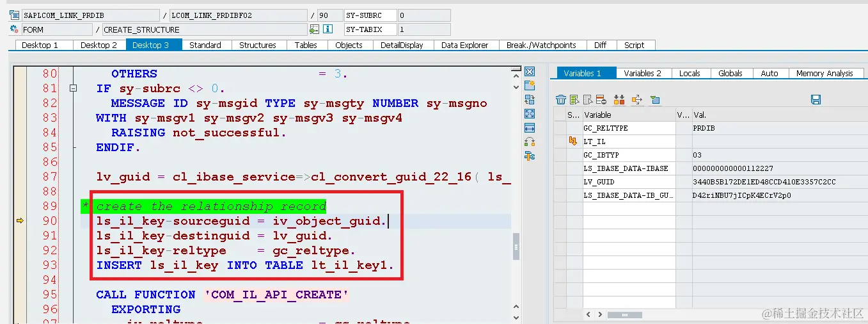Open the Break./Watchpoints tab
This screenshot has width=868, height=324.
point(541,45)
